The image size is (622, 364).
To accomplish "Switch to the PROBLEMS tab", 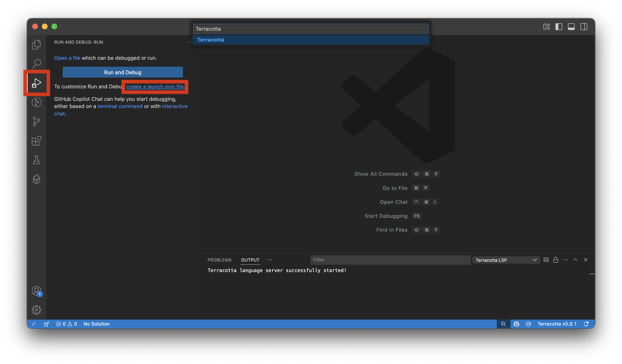I will [x=219, y=260].
